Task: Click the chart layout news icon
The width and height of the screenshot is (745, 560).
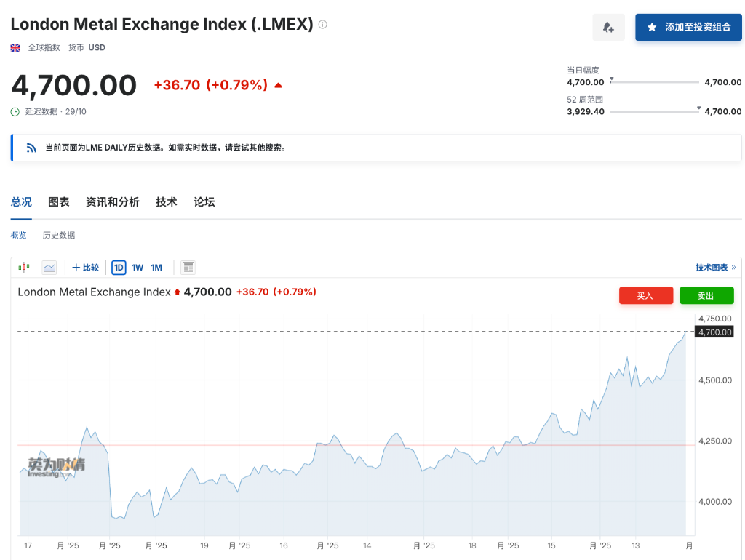Action: pyautogui.click(x=188, y=268)
